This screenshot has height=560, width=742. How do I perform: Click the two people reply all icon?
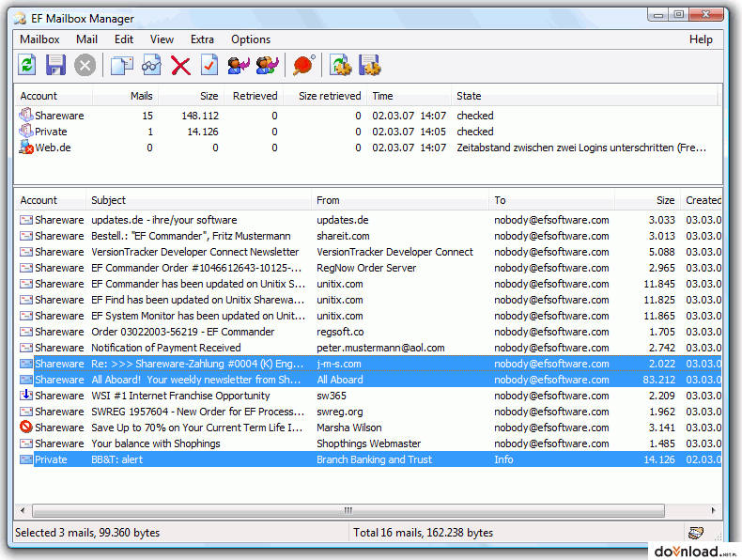pos(268,66)
